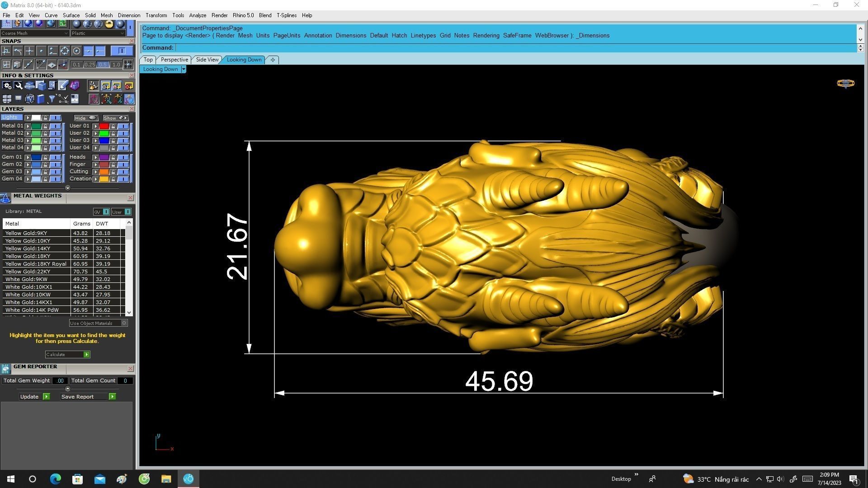Click the wireframe bounding box cube icon
This screenshot has height=488, width=868.
coord(30,99)
